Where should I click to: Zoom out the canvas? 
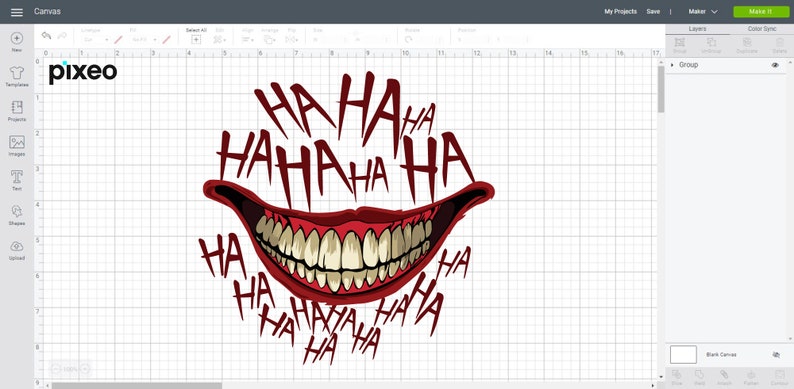coord(55,369)
